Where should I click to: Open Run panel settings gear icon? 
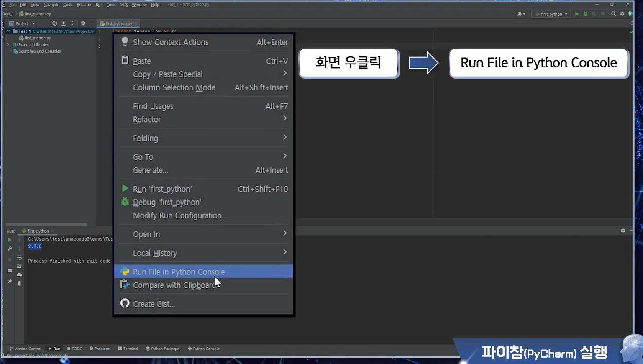click(x=623, y=231)
